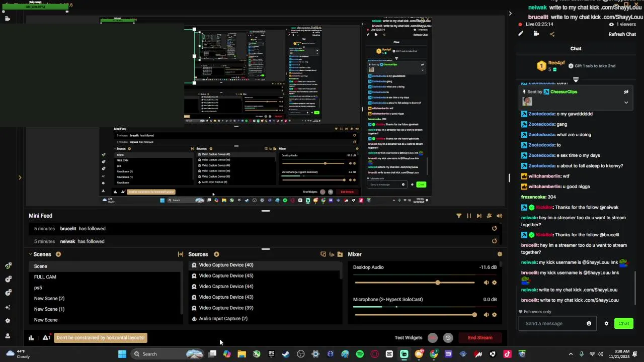Open Desktop Audio source settings gear
Viewport: 644px width, 362px height.
coord(495,283)
